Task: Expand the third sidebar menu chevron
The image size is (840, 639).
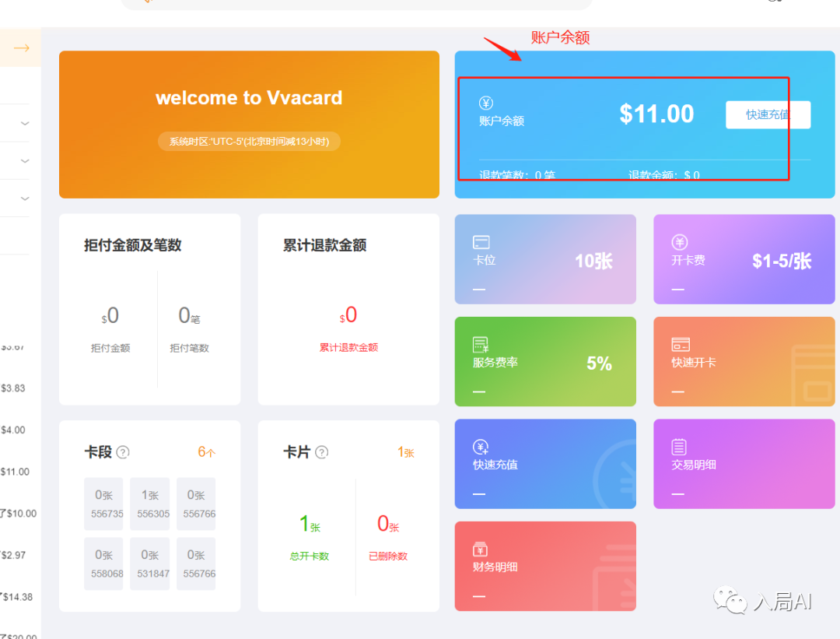Action: [25, 198]
